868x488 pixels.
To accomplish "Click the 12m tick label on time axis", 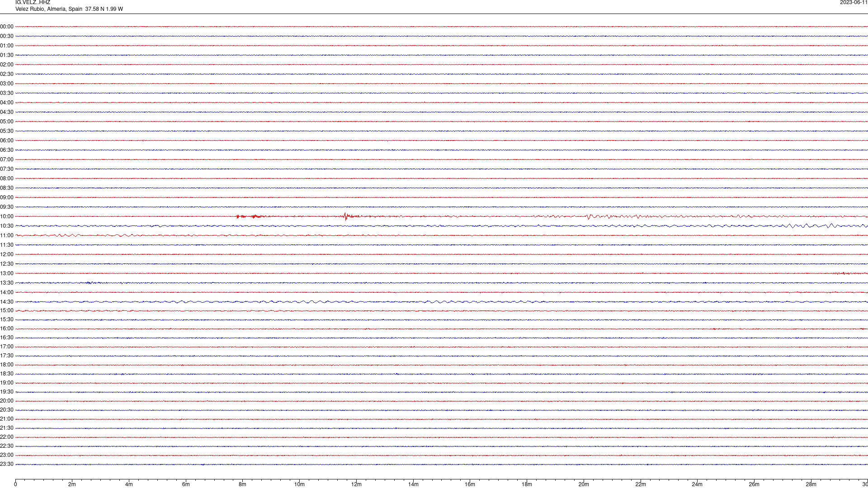I will 356,484.
